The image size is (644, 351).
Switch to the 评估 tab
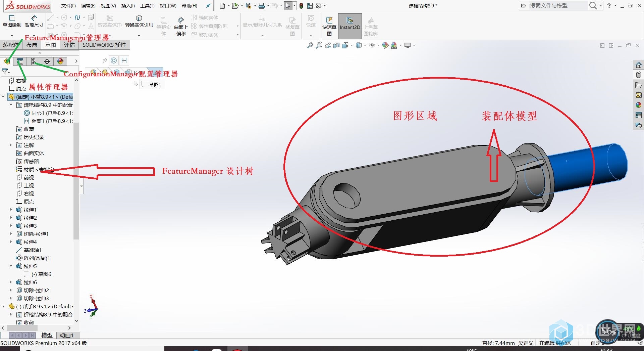pyautogui.click(x=69, y=45)
